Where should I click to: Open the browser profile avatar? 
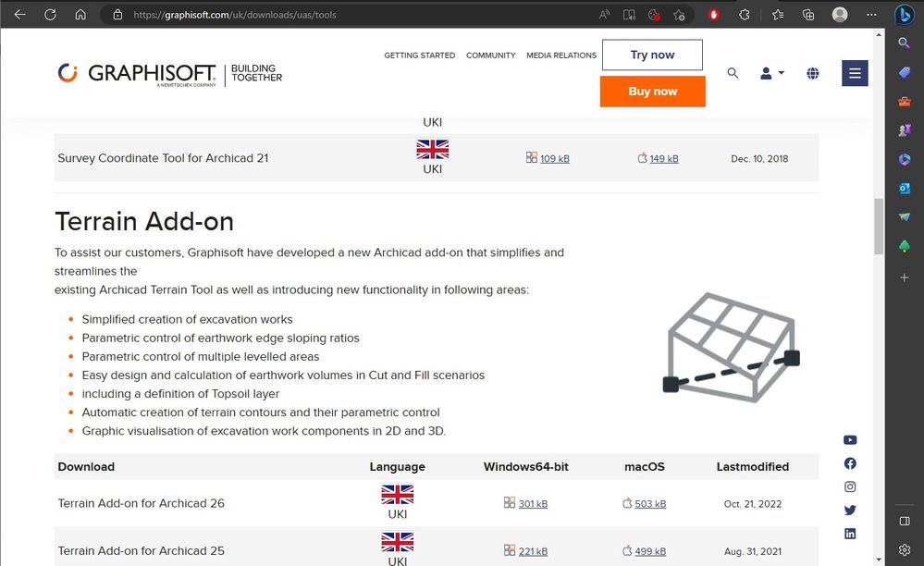coord(840,15)
